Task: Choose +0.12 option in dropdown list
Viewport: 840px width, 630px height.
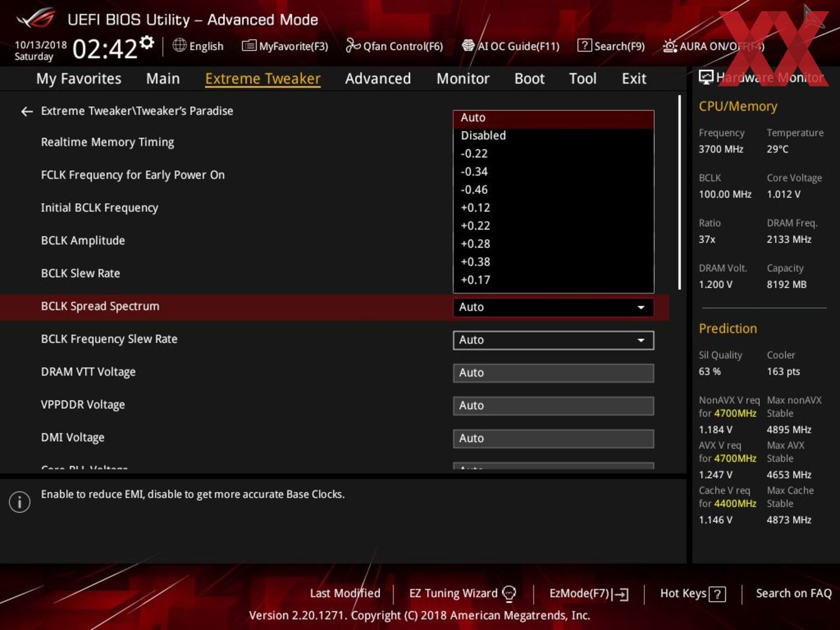Action: 553,208
